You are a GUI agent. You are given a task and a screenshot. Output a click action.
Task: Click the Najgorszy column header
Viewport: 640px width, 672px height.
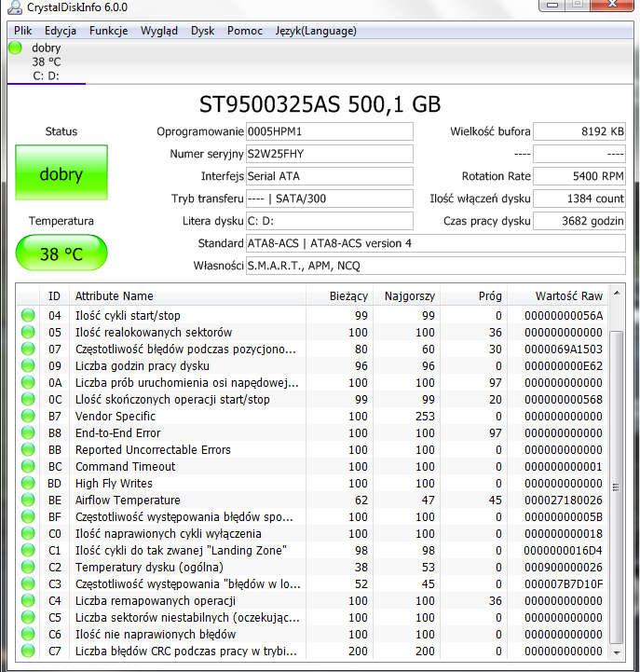click(x=406, y=295)
